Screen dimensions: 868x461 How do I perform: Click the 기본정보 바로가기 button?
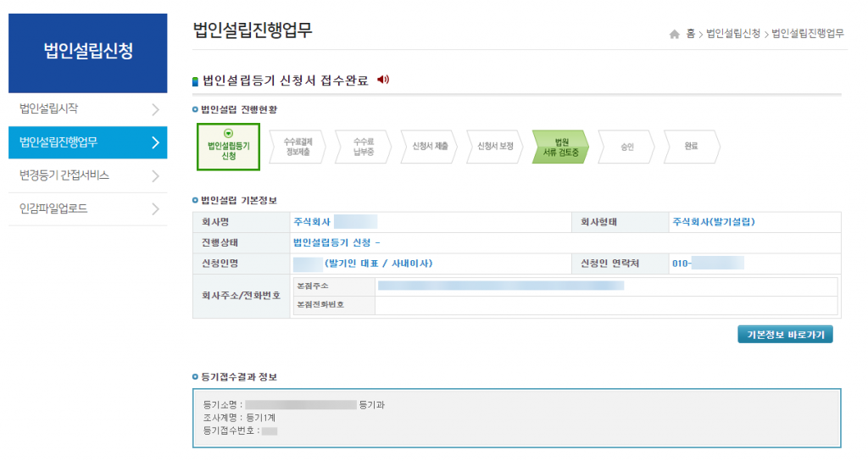pos(785,334)
